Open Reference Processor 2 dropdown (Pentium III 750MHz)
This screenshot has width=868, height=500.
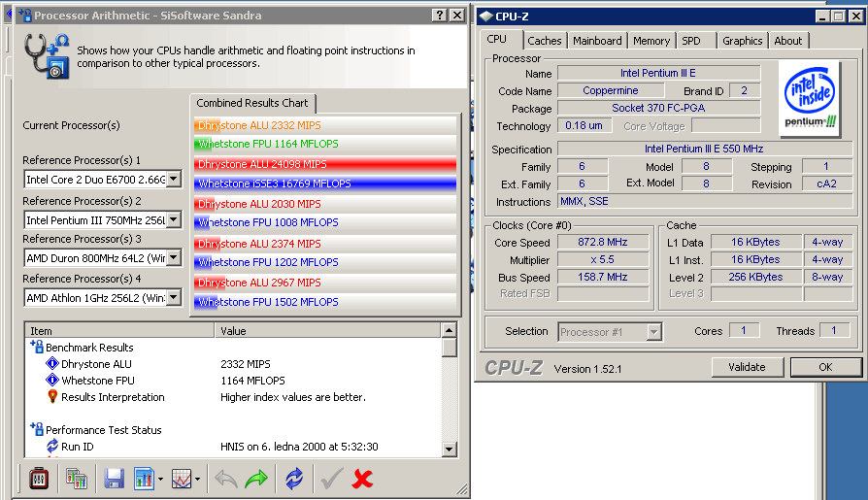[x=173, y=219]
